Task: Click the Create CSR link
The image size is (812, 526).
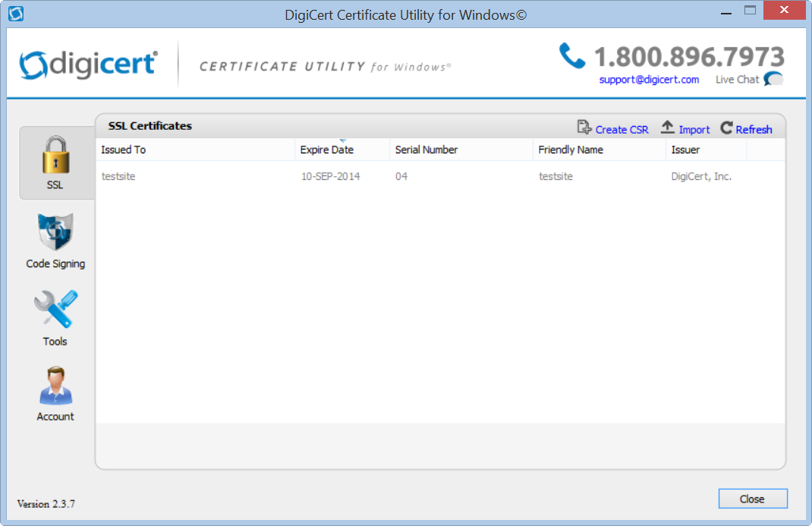Action: 622,130
